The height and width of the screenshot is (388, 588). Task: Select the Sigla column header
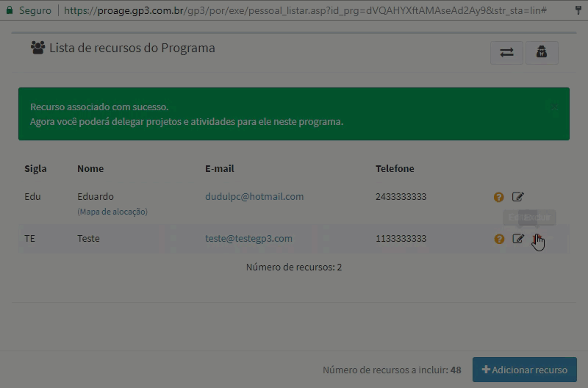pos(35,169)
